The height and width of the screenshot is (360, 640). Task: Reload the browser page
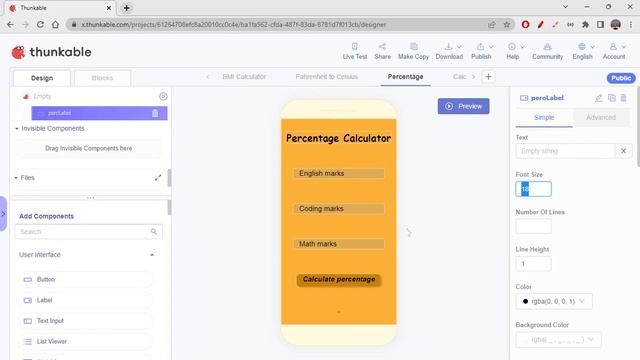coord(40,24)
